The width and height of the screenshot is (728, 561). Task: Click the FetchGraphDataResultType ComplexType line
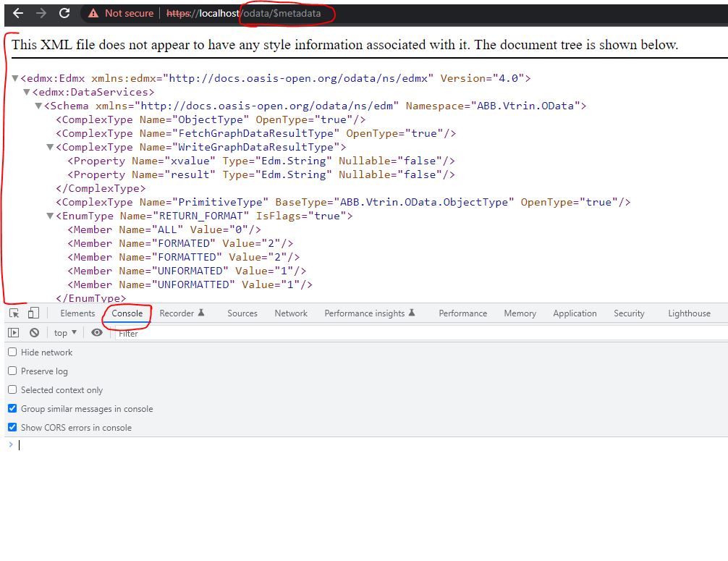click(x=256, y=133)
